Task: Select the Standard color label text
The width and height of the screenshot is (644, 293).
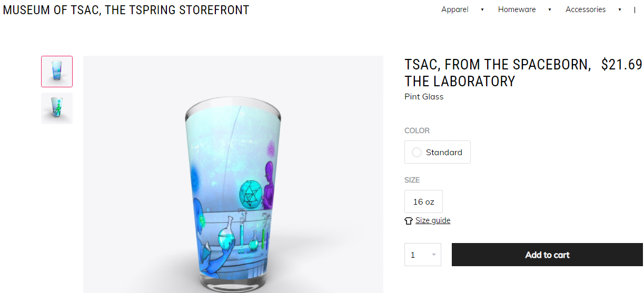Action: 444,153
